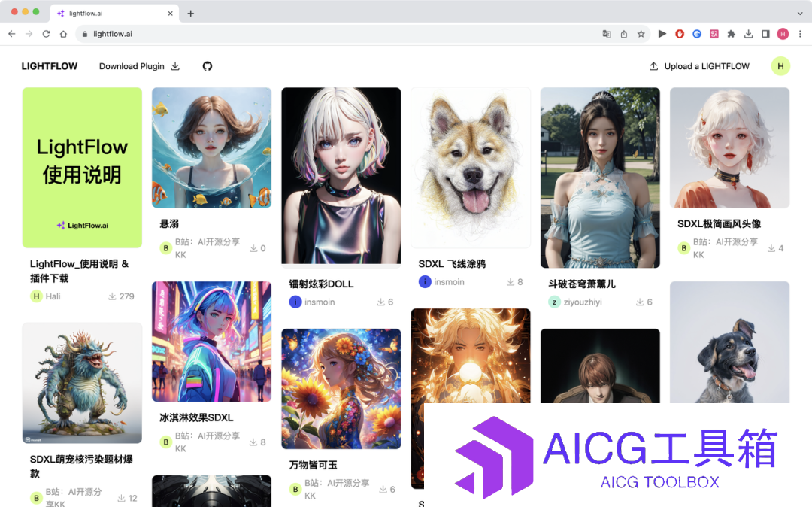Open the 镭射炫彩DOLL thumbnail image
The image size is (812, 507).
[x=341, y=176]
